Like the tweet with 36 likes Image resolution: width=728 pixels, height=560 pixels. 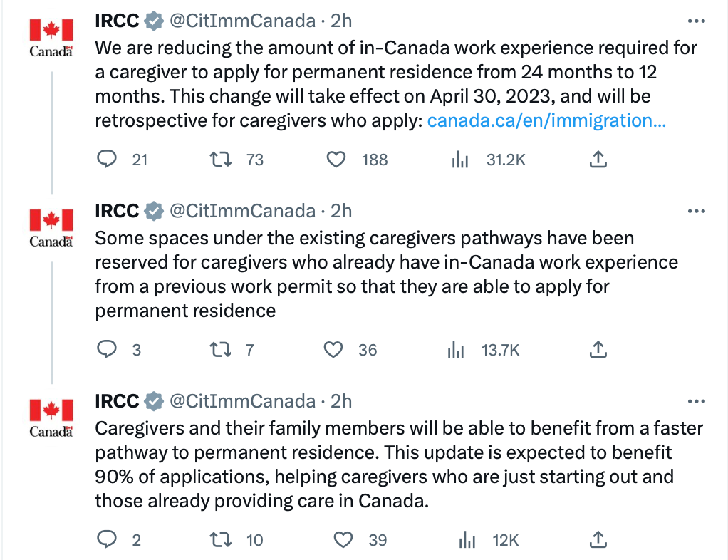pyautogui.click(x=334, y=350)
